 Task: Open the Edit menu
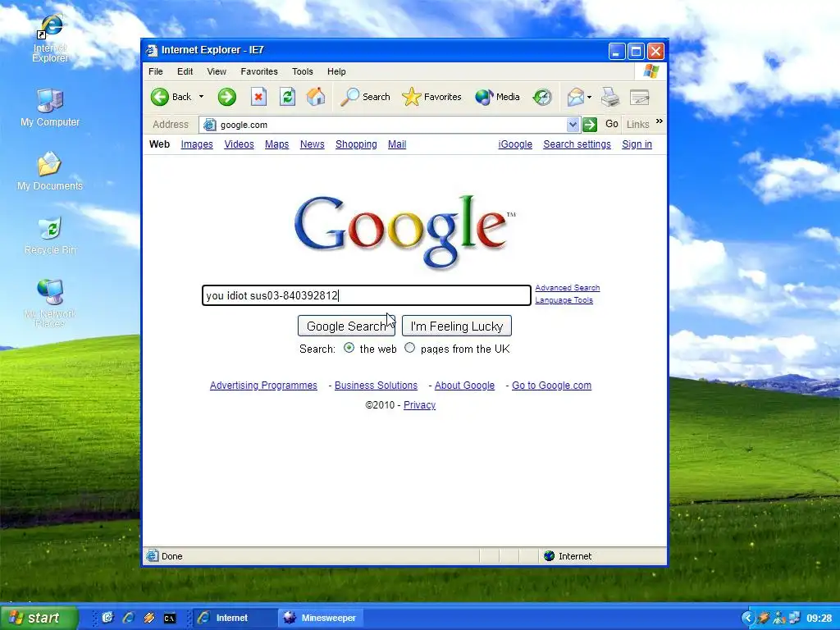pos(185,71)
